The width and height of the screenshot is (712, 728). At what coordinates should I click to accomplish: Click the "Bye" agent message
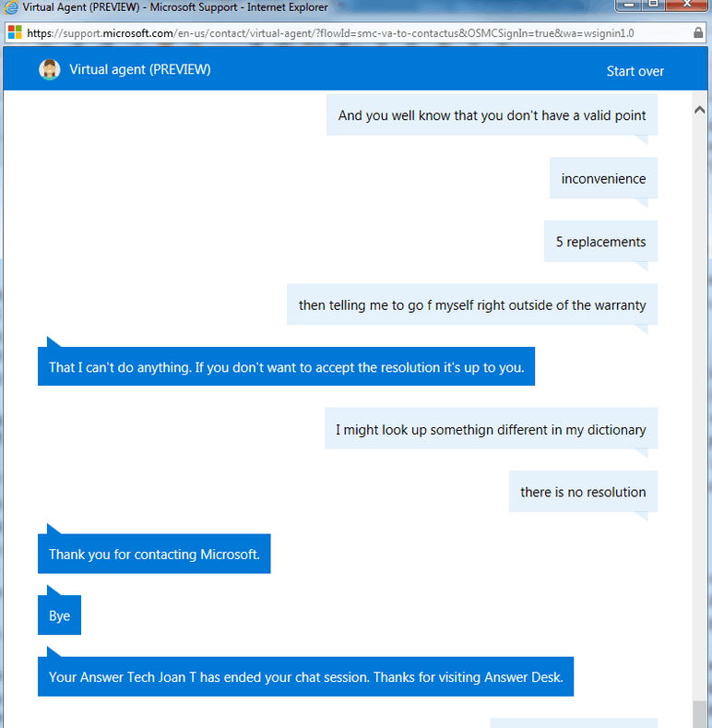(x=59, y=615)
